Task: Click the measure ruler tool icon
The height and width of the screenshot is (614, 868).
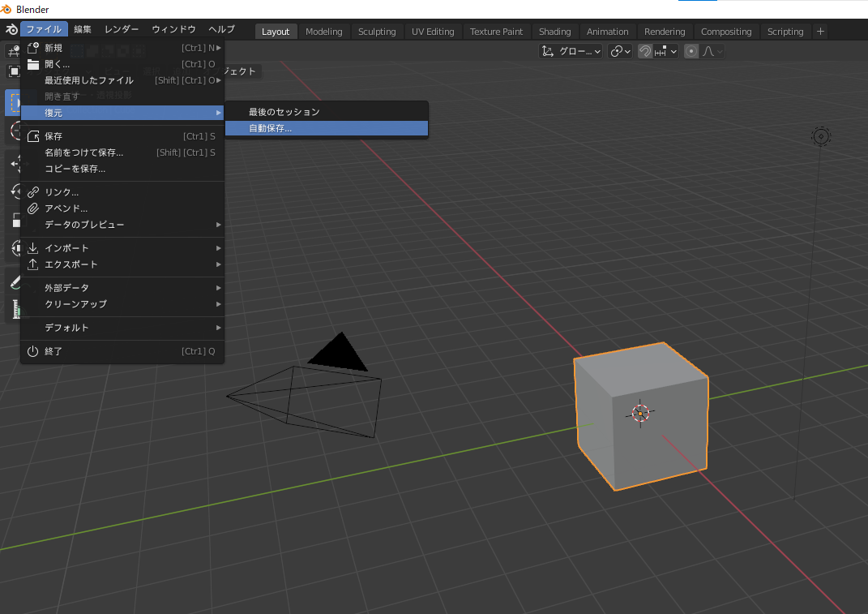Action: pyautogui.click(x=15, y=309)
